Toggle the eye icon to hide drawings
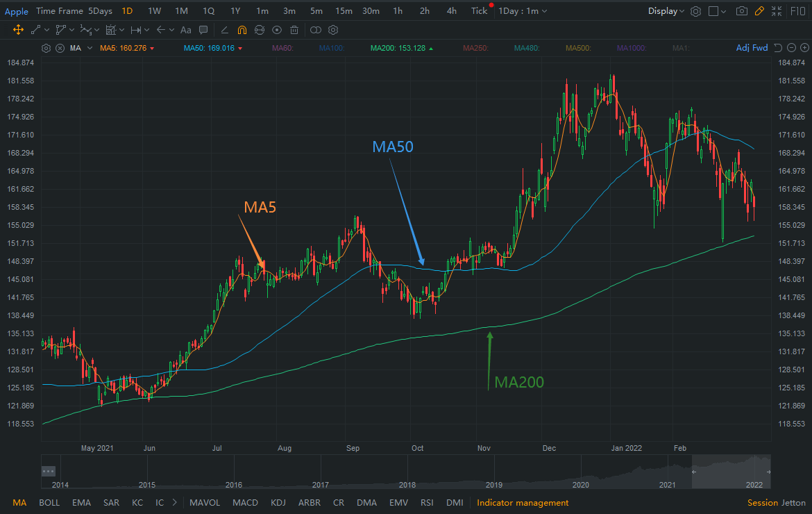This screenshot has height=514, width=812. pos(277,30)
